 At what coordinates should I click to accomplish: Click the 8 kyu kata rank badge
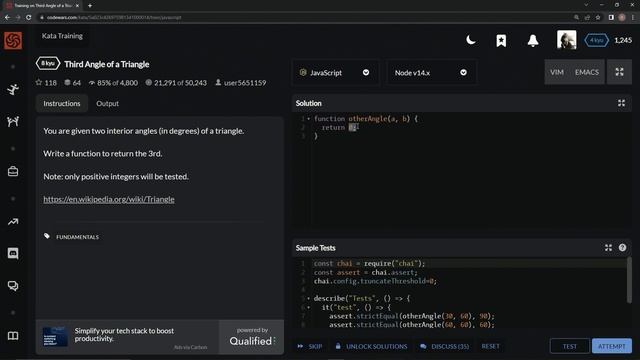pyautogui.click(x=48, y=64)
